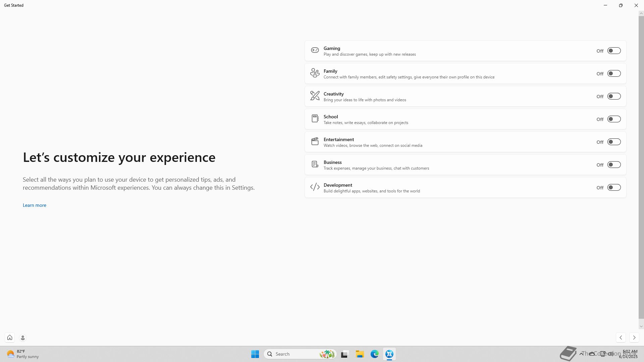
Task: Click the Creativity brush and pencil icon
Action: pyautogui.click(x=315, y=96)
